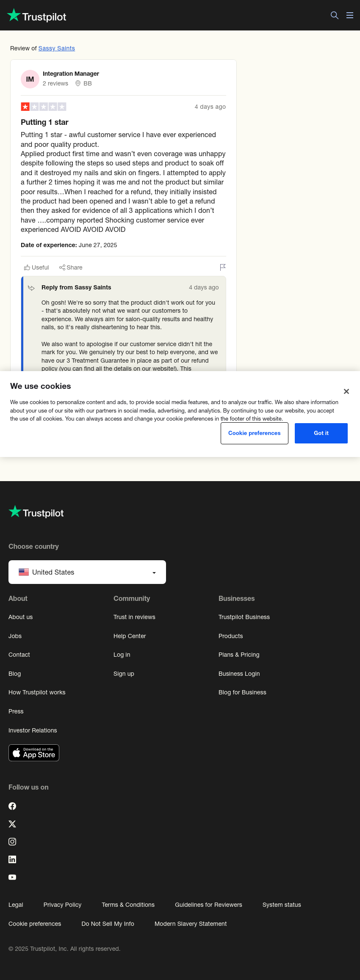Open the Legal footer link

click(x=16, y=905)
